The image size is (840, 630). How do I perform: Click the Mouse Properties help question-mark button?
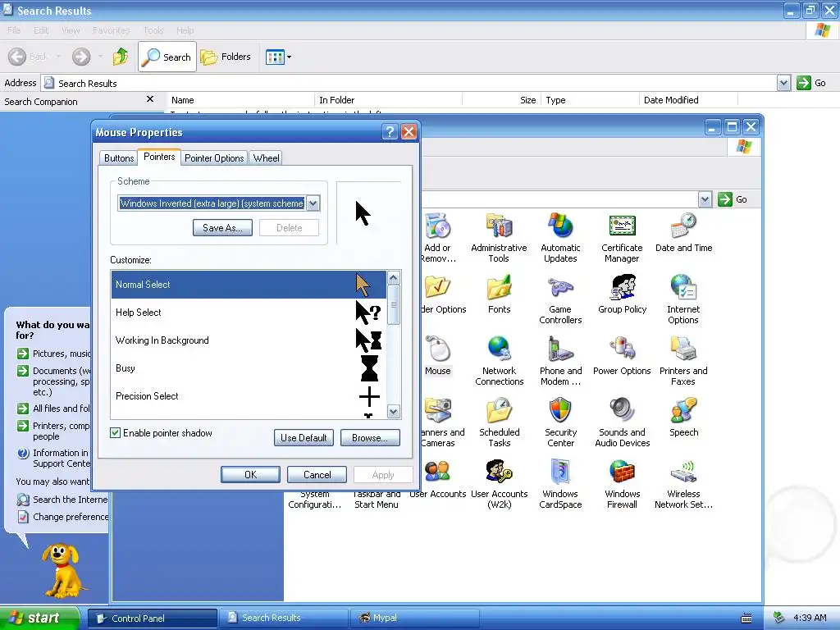click(390, 132)
